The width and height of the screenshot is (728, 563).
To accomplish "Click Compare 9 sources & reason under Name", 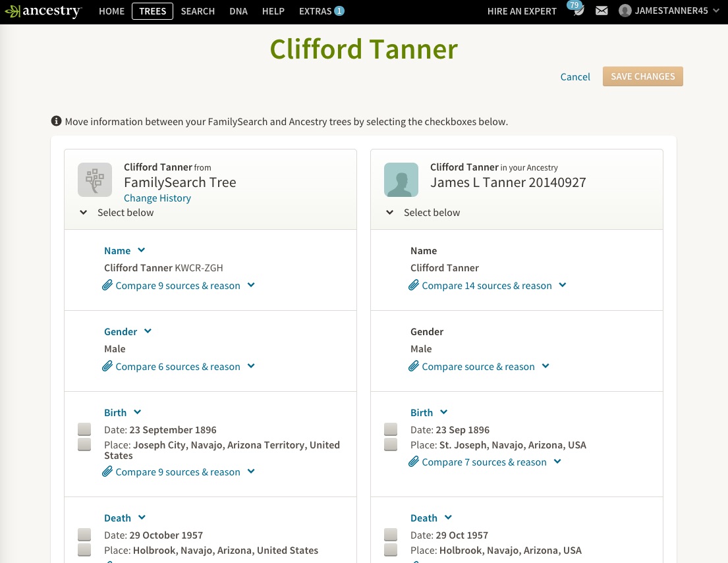I will (178, 285).
